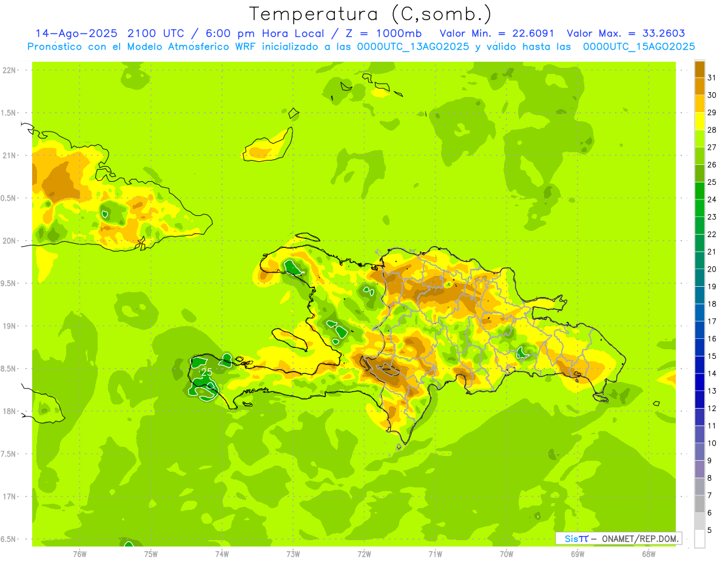Click the "16" color bar label
This screenshot has height=562, width=728.
pos(712,338)
